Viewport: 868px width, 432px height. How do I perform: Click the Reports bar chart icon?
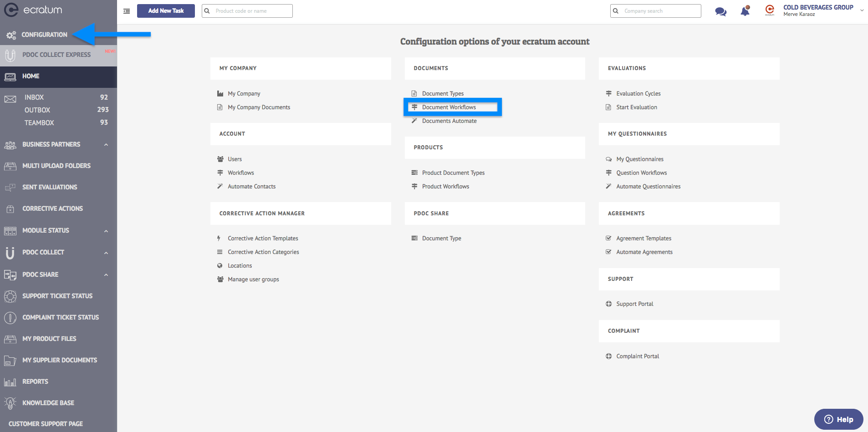click(x=10, y=382)
